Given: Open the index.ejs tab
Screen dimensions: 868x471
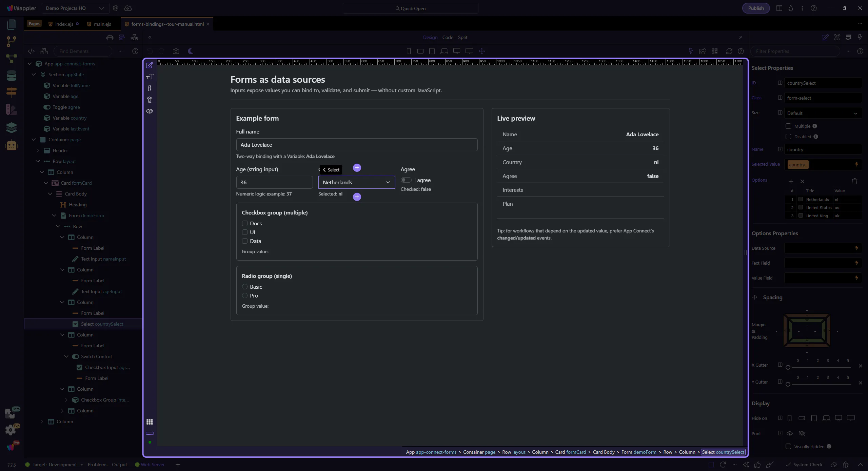Looking at the screenshot, I should pos(64,24).
